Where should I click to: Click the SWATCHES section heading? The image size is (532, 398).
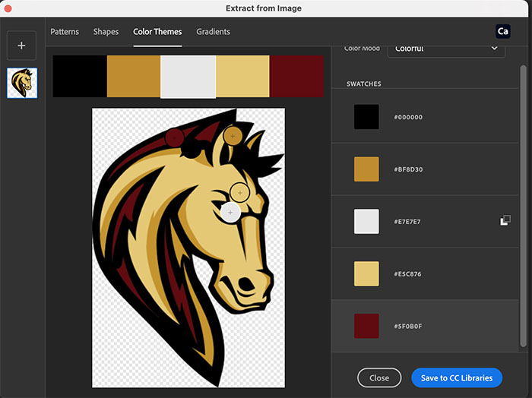point(364,84)
